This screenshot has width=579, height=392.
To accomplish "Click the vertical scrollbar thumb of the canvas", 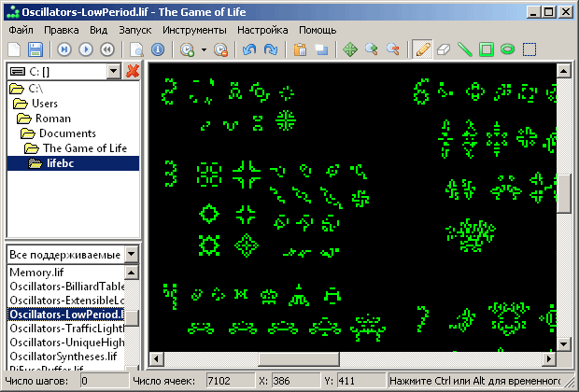I will click(563, 194).
